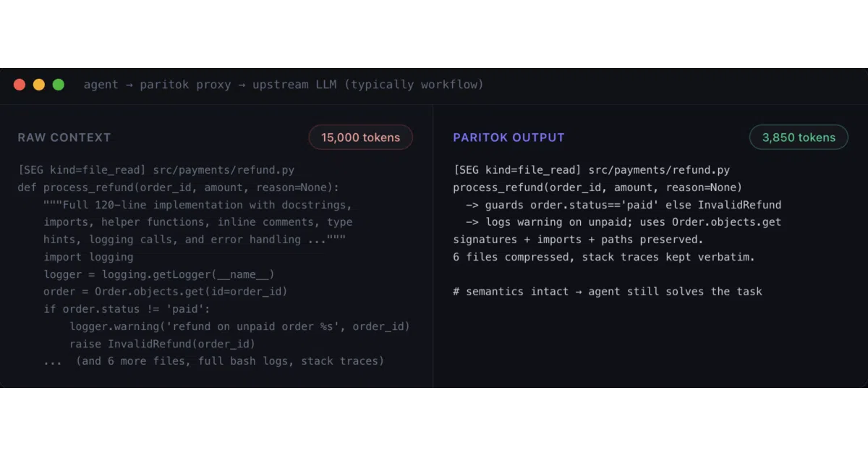Click the 'if order.status != 'paid':' line
Image resolution: width=868 pixels, height=456 pixels.
(x=127, y=309)
